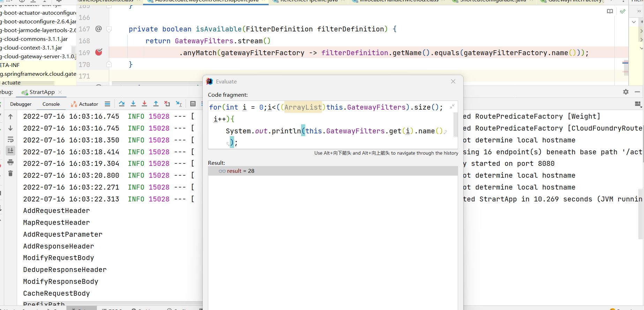This screenshot has width=644, height=310.
Task: Click MapRequestHeader console output line
Action: [57, 223]
